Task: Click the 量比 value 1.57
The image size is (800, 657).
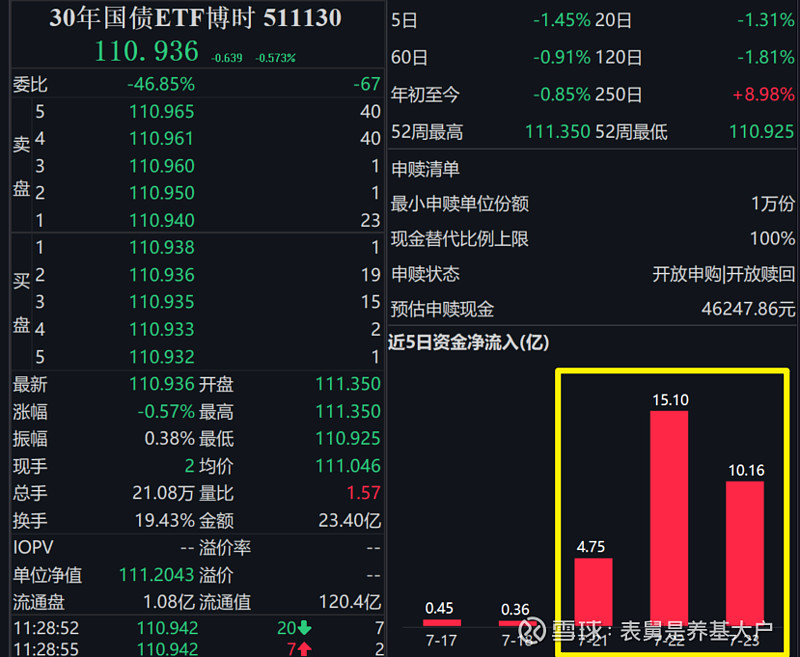Action: (x=367, y=492)
